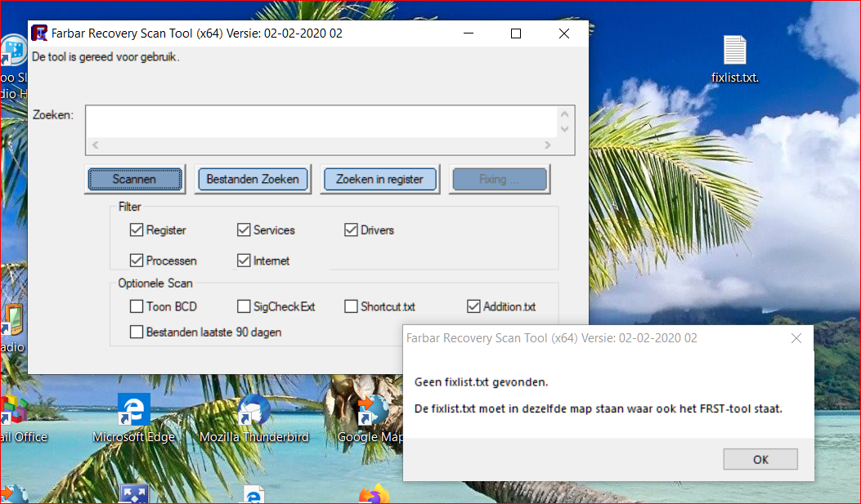Viewport: 861px width, 504px height.
Task: Maximize the Farbar Recovery Scan Tool window
Action: (x=516, y=33)
